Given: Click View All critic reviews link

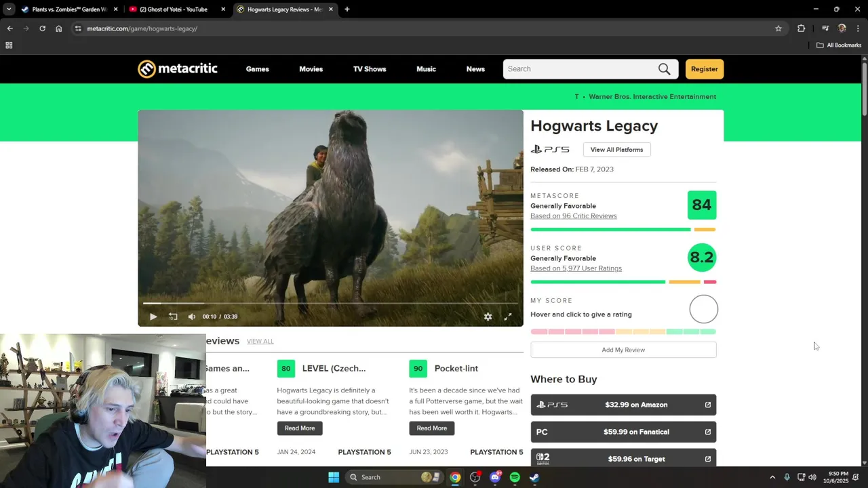Looking at the screenshot, I should (x=260, y=342).
